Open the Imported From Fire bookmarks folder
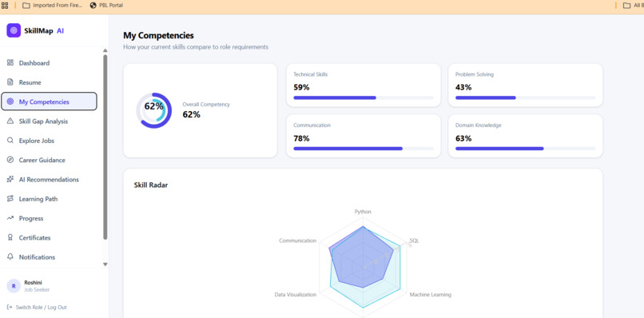 pyautogui.click(x=53, y=6)
